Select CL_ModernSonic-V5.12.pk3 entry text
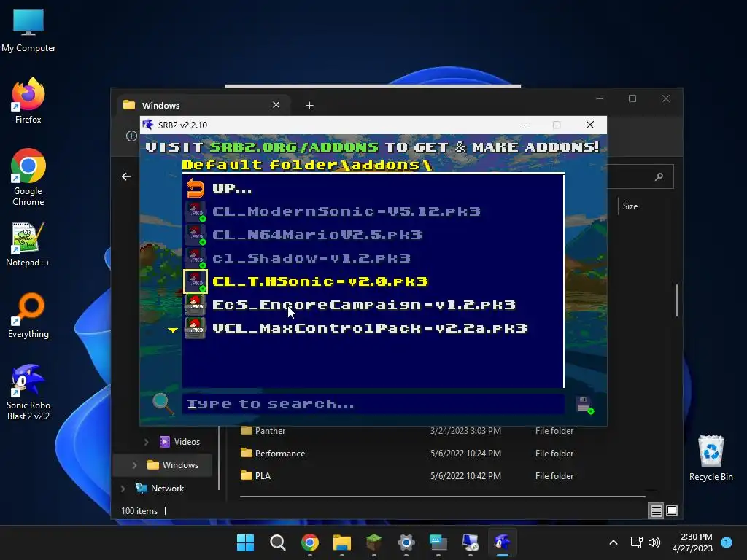The width and height of the screenshot is (747, 560). point(347,211)
